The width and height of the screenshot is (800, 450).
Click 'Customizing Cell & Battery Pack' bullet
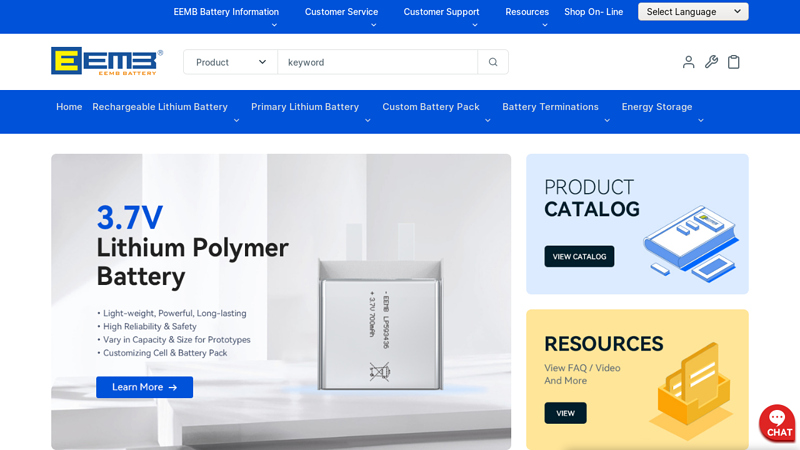pyautogui.click(x=162, y=353)
